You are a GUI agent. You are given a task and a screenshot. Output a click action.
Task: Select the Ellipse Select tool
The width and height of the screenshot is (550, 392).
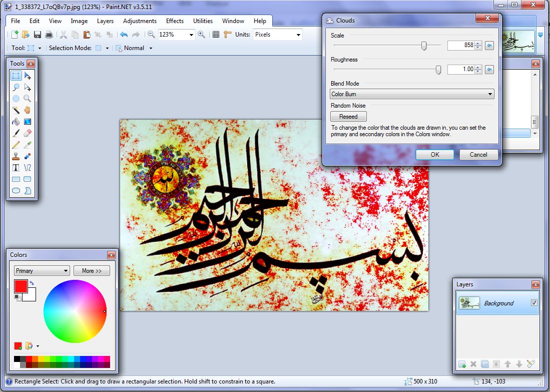coord(16,99)
